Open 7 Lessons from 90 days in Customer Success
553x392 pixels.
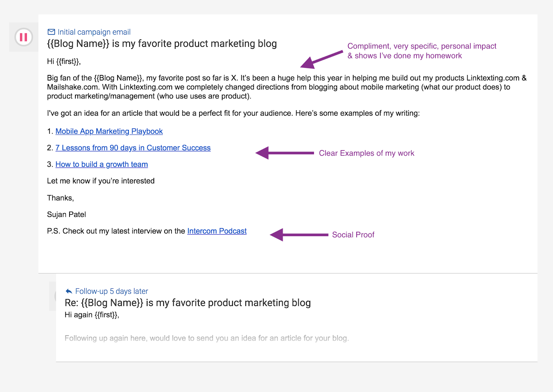(133, 148)
